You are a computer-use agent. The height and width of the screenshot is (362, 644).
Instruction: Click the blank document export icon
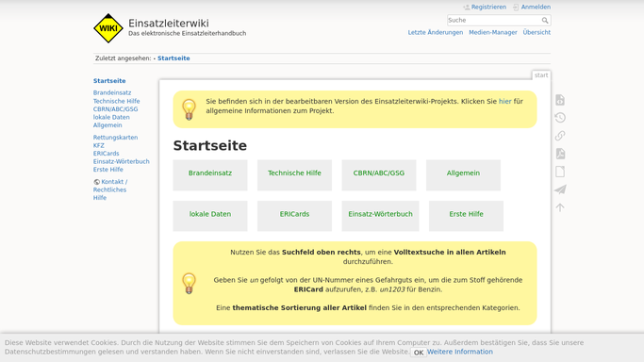[560, 172]
